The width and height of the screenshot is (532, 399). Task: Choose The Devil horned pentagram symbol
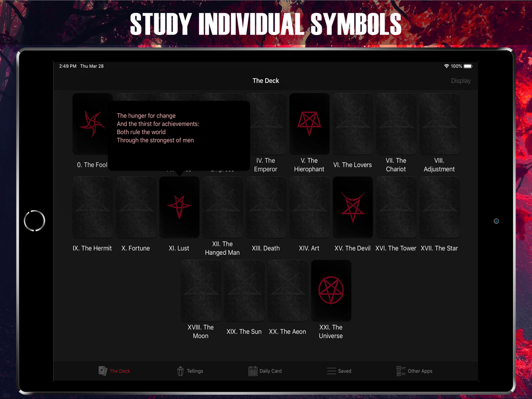click(353, 207)
